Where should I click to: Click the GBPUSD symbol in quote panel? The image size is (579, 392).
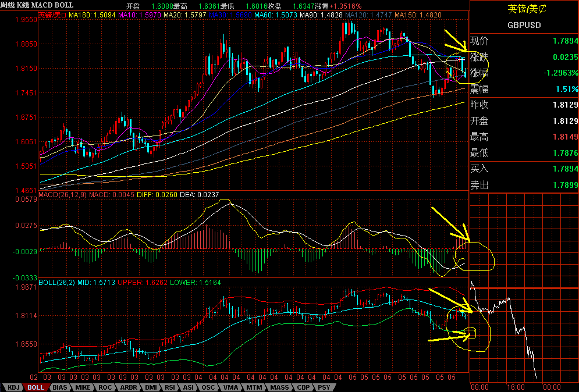(x=524, y=25)
